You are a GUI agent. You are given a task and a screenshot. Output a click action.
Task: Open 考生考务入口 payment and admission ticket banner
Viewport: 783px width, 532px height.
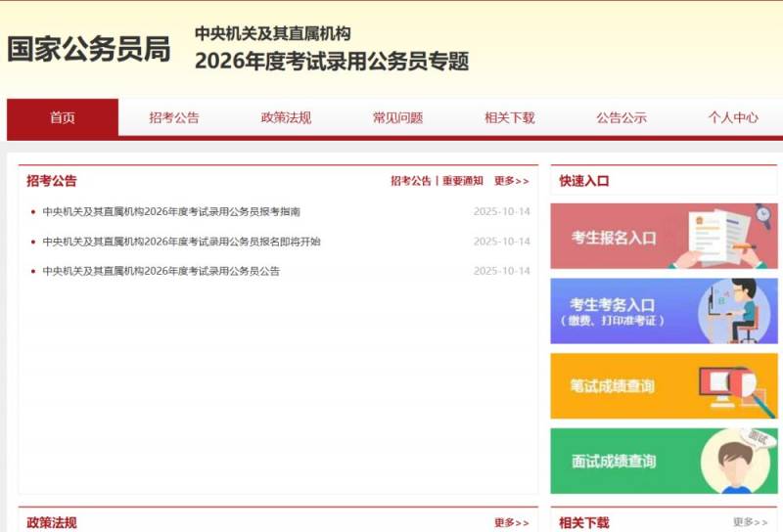[x=663, y=311]
